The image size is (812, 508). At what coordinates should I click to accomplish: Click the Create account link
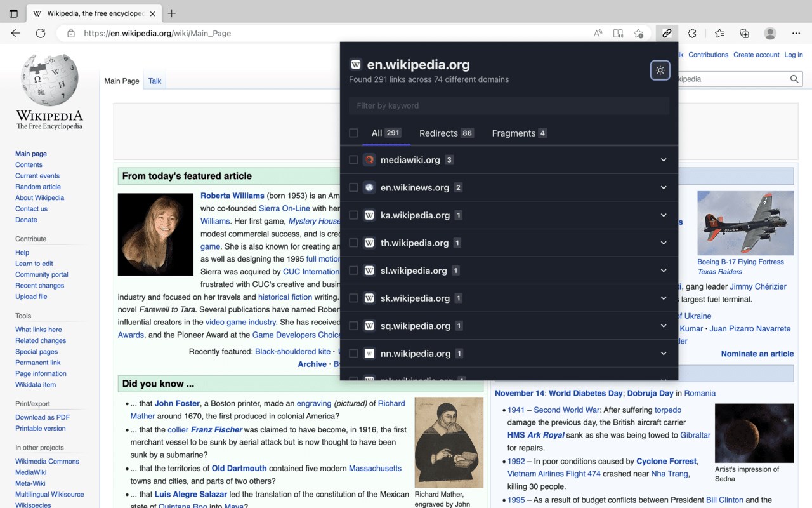tap(756, 55)
